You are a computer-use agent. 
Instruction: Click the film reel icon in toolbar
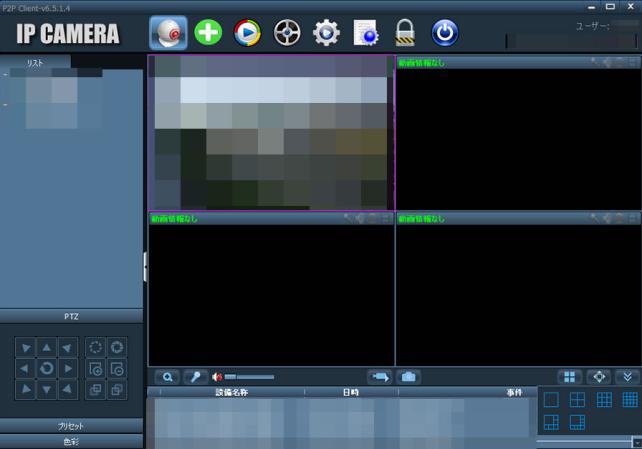click(287, 32)
